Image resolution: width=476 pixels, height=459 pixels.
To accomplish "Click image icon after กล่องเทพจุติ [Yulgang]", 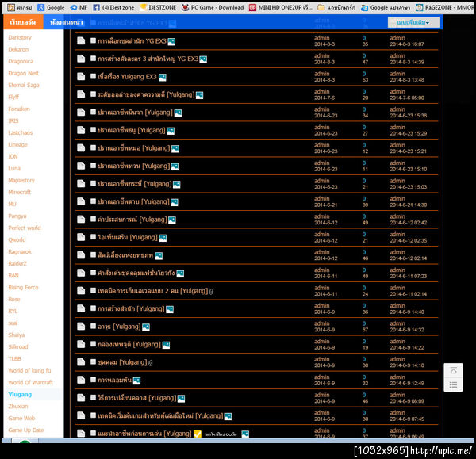I will click(166, 345).
